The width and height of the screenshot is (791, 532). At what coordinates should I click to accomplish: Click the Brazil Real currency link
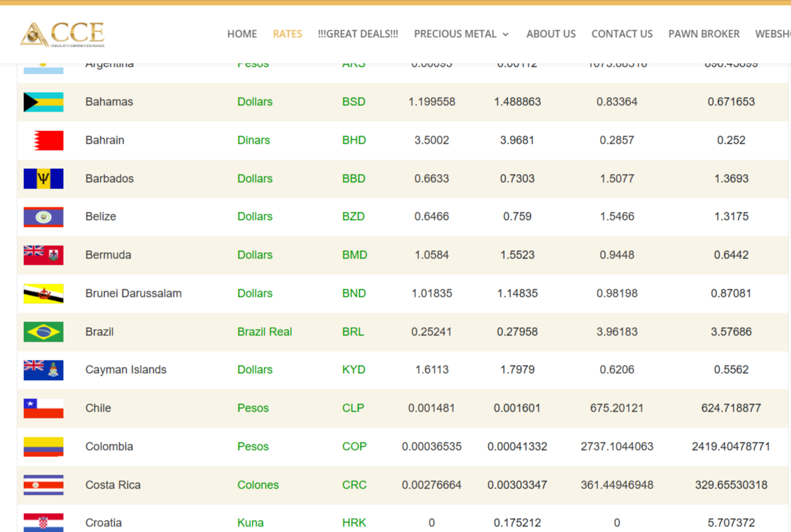point(264,332)
